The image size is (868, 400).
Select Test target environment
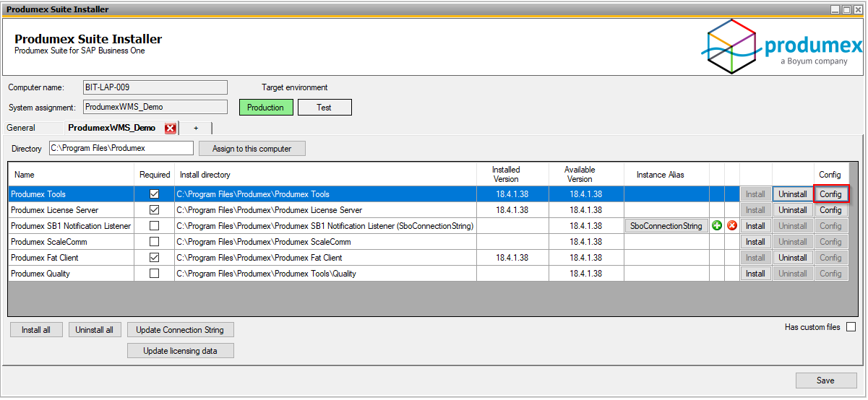pos(325,108)
